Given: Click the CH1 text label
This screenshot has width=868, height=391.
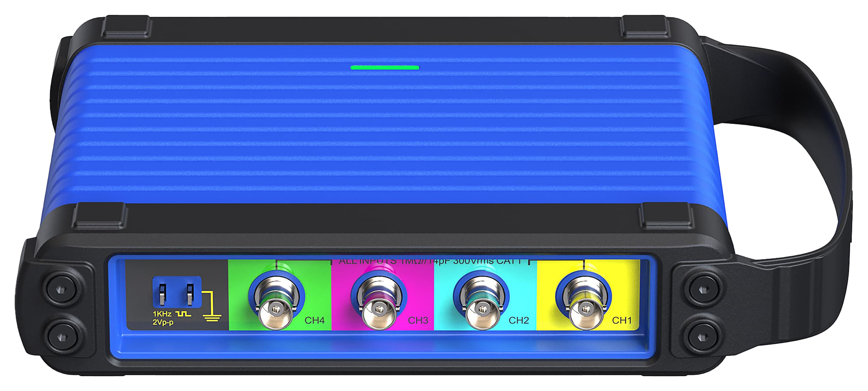Looking at the screenshot, I should tap(622, 320).
